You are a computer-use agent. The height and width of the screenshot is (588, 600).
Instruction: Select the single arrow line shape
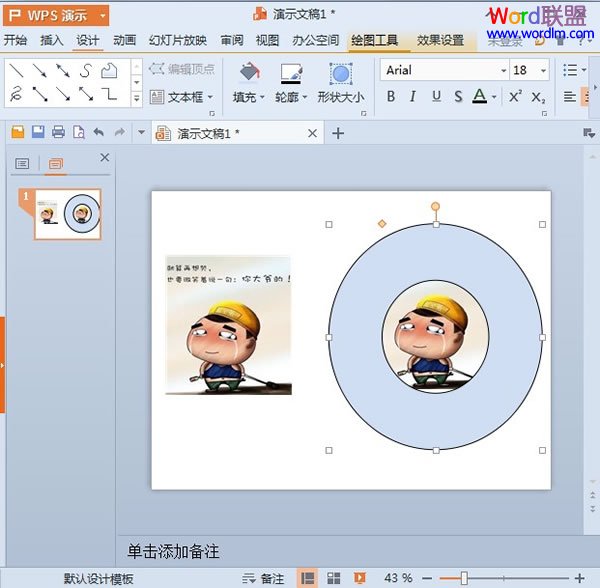(x=40, y=71)
